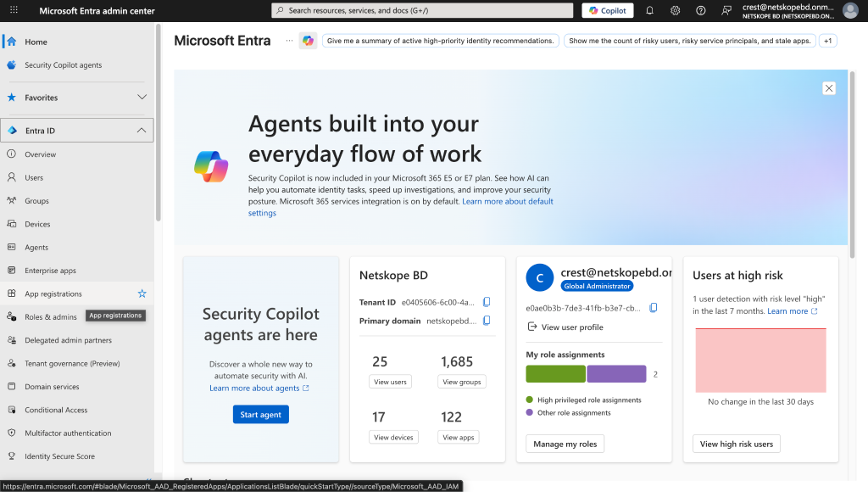Click the Microsoft Entra admin center title

97,10
